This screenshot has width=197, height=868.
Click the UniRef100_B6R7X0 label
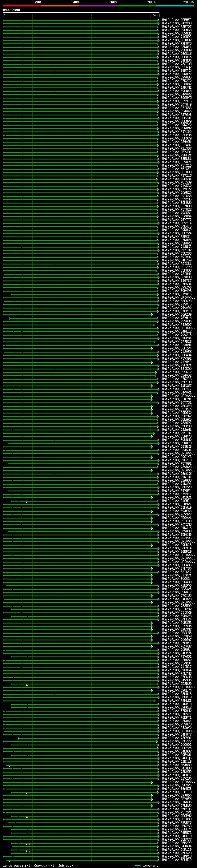[177, 71]
